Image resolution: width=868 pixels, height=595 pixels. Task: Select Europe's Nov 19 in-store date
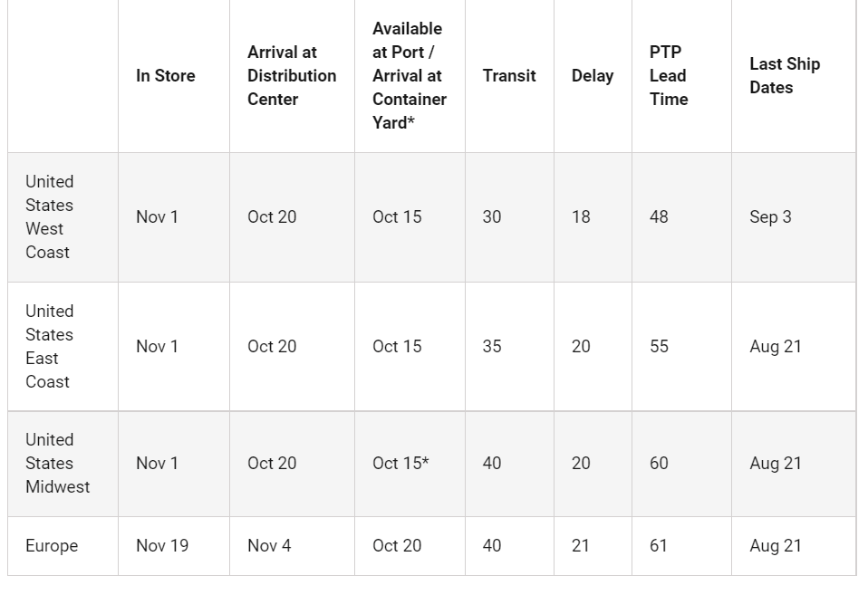pos(162,546)
